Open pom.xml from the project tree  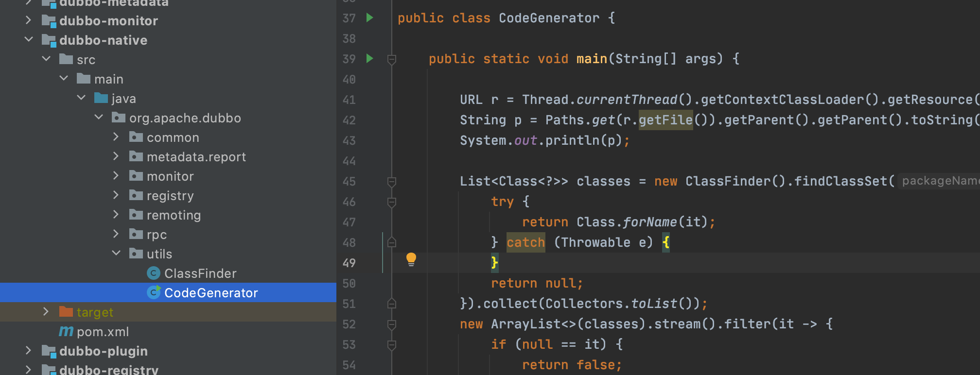tap(103, 332)
